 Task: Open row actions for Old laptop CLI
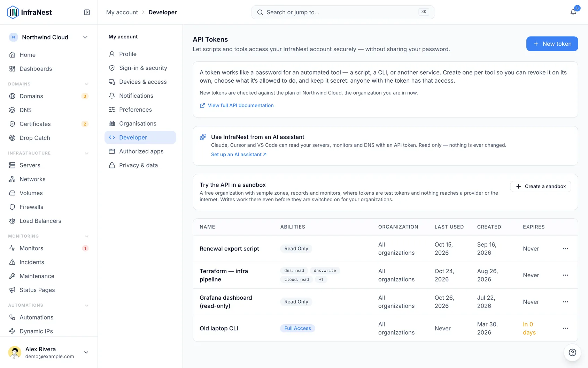pos(565,328)
